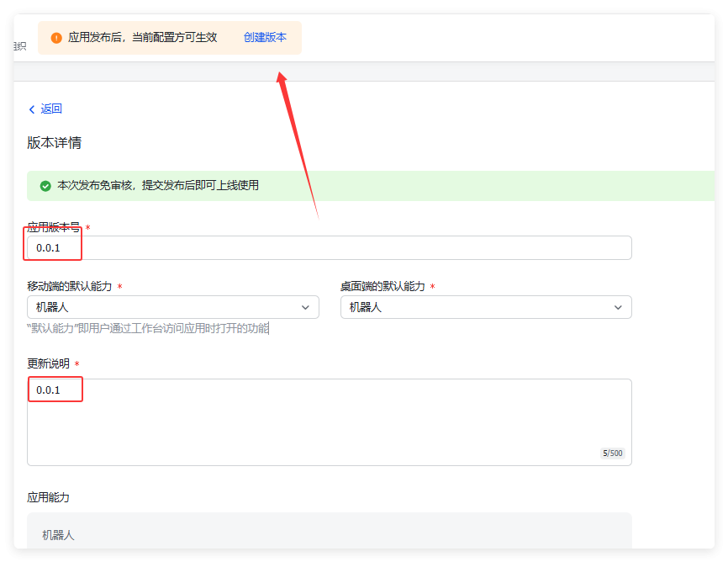This screenshot has height=562, width=728.
Task: Click the 版本详情 page heading
Action: pyautogui.click(x=55, y=143)
